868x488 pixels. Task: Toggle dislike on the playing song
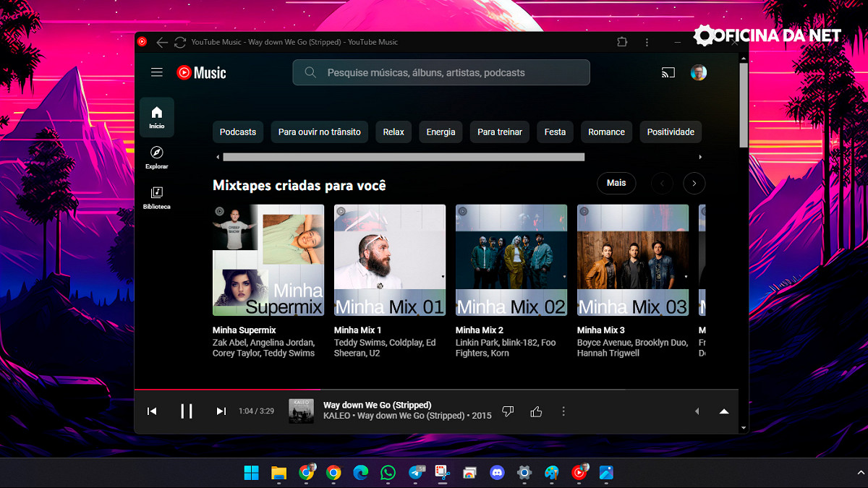coord(508,411)
